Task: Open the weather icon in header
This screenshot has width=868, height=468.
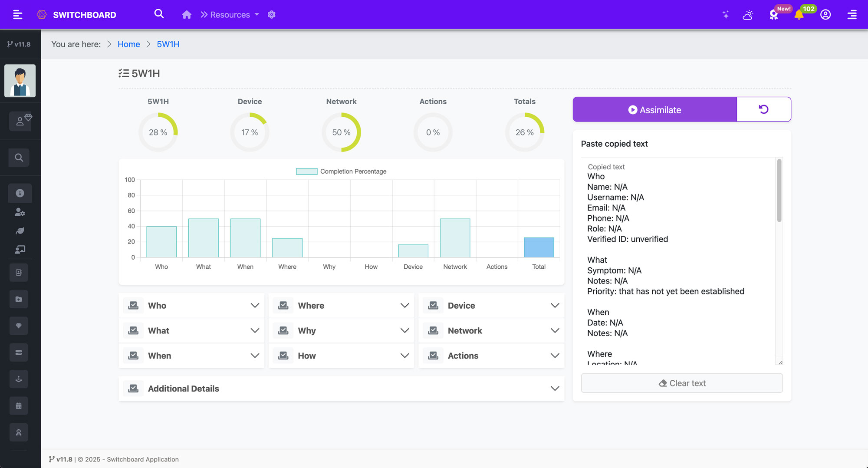Action: tap(748, 15)
